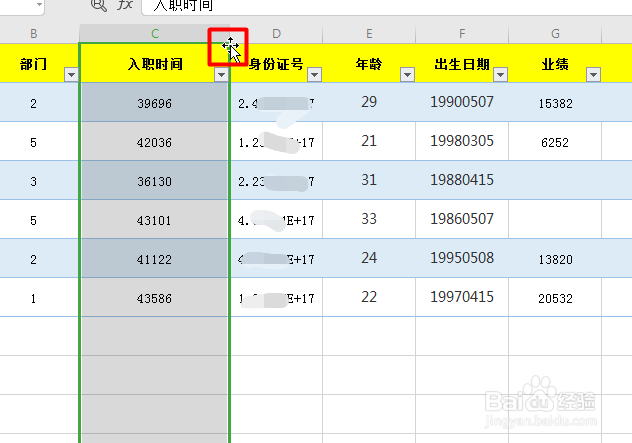The height and width of the screenshot is (443, 632).
Task: Open the 出生日期 column filter dropdown
Action: point(500,75)
